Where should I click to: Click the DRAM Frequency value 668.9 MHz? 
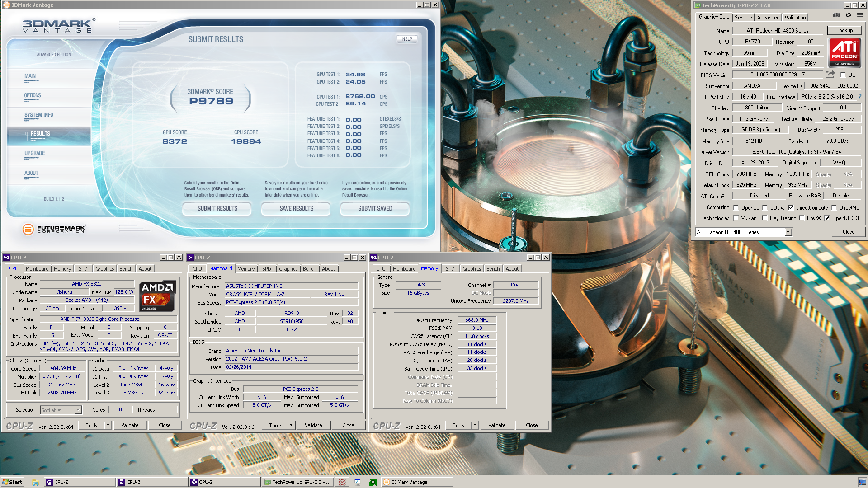(x=477, y=320)
